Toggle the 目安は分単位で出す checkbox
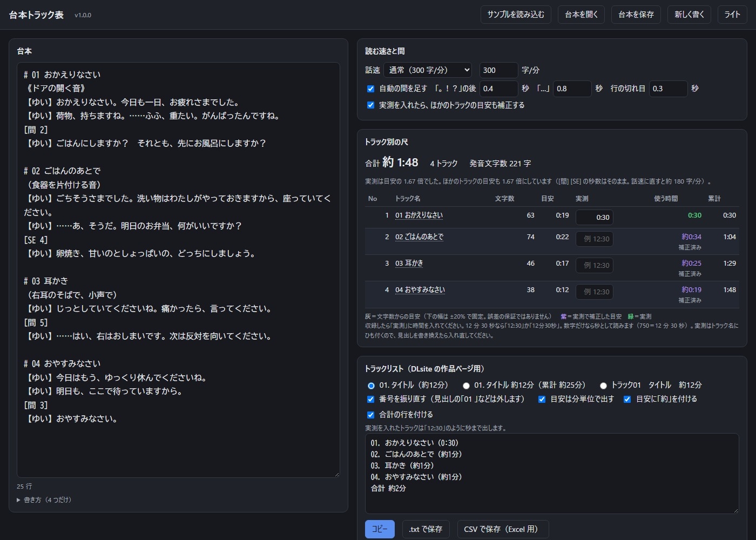 tap(542, 400)
